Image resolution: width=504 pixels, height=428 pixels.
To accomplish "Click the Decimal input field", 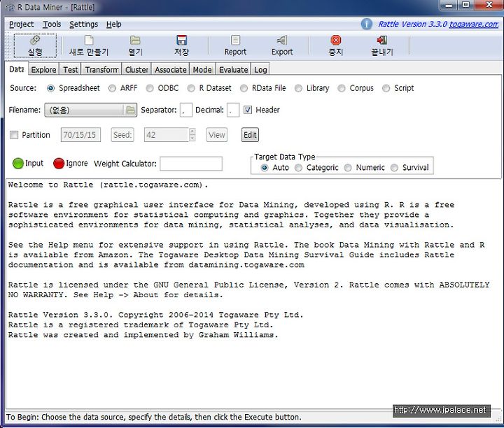I will (233, 110).
